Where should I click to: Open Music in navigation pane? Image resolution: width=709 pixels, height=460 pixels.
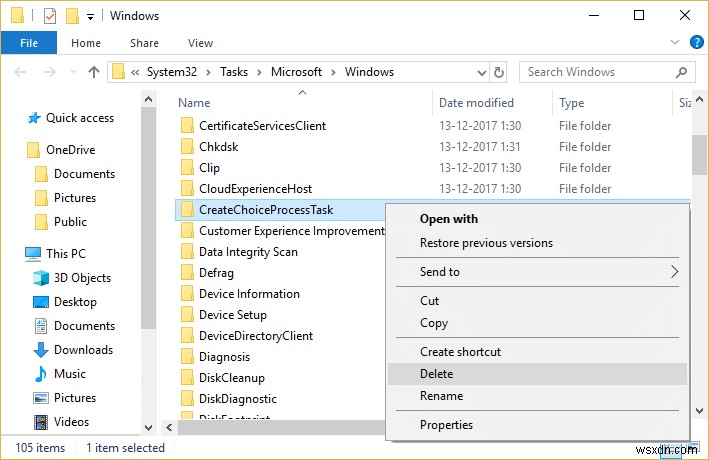point(70,374)
